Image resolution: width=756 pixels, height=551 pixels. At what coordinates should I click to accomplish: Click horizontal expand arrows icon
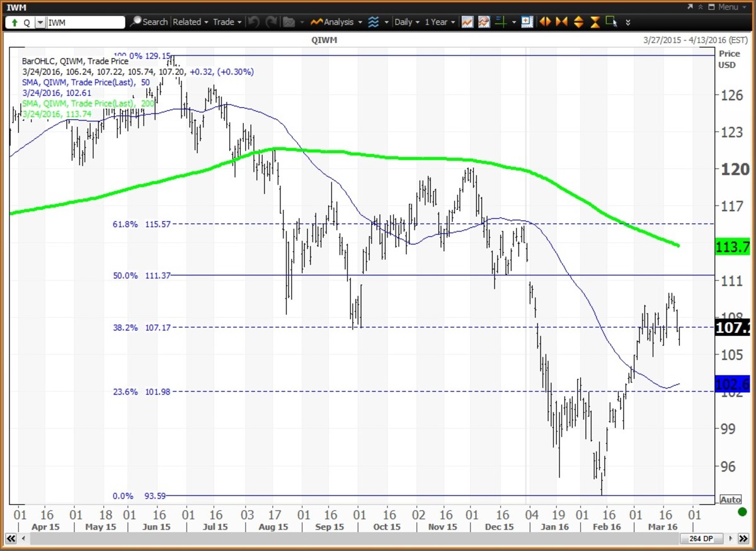click(x=545, y=22)
